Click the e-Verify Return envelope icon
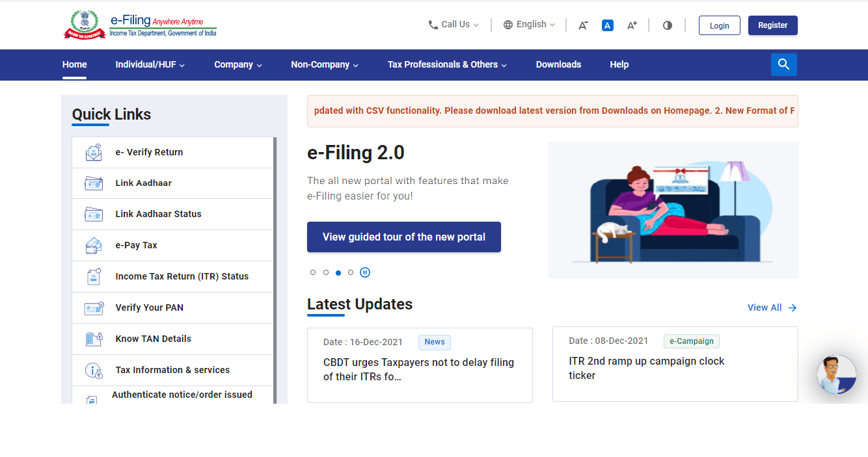The image size is (868, 457). click(94, 152)
